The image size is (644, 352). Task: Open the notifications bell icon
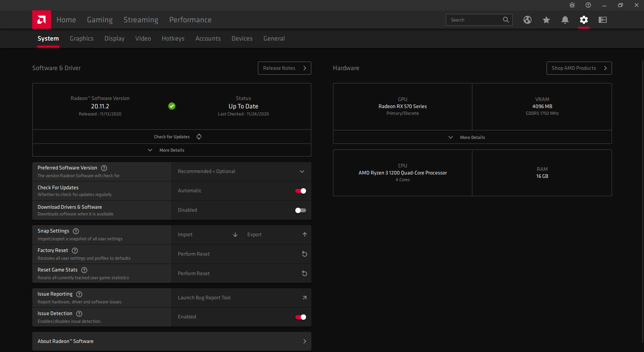coord(565,20)
